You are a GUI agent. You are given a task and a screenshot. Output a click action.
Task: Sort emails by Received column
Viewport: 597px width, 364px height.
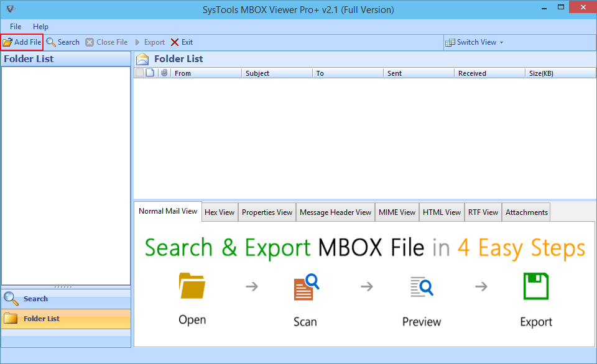tap(489, 73)
